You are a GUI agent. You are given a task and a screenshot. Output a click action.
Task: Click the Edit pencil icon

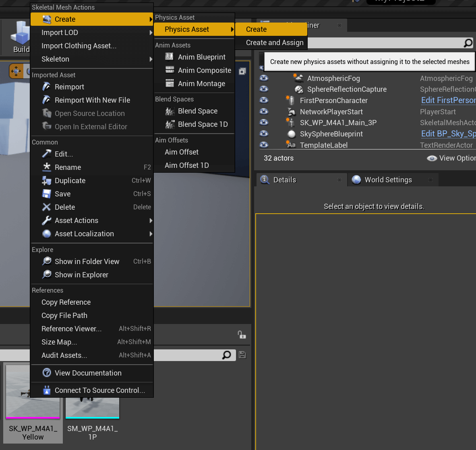[46, 154]
